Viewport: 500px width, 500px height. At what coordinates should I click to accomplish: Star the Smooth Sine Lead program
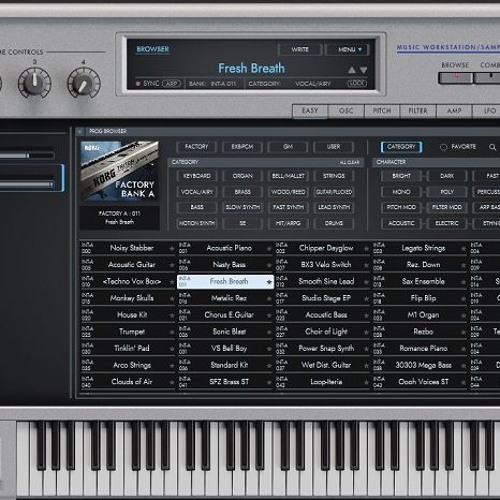click(x=366, y=282)
